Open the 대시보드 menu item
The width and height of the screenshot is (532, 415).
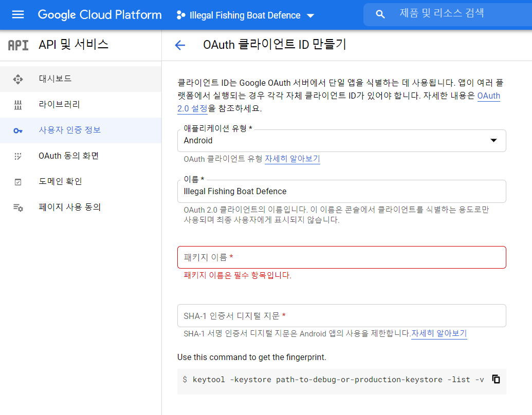point(81,79)
